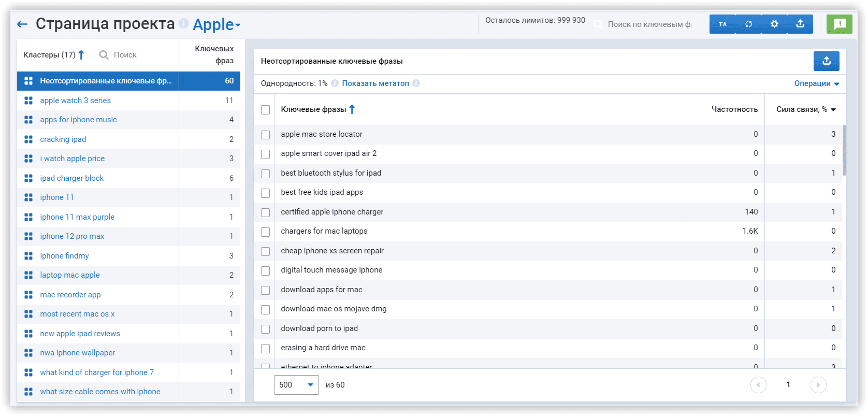Check the box for chargers for mac laptops

click(x=266, y=232)
